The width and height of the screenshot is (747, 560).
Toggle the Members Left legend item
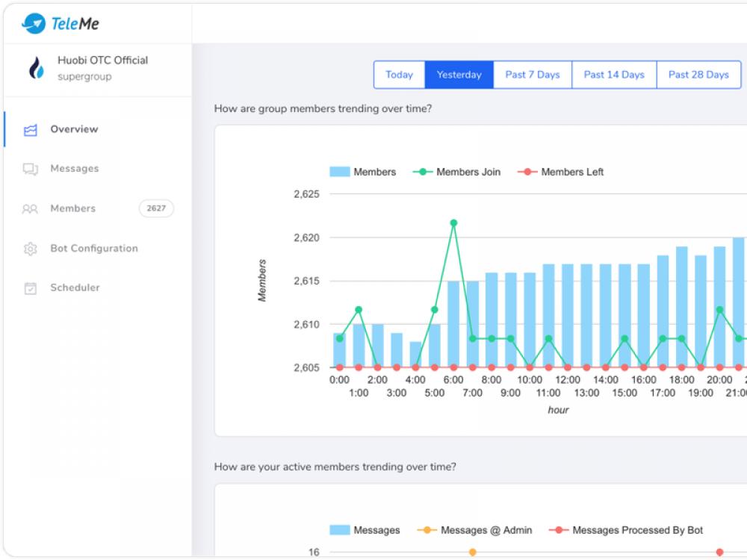[560, 172]
